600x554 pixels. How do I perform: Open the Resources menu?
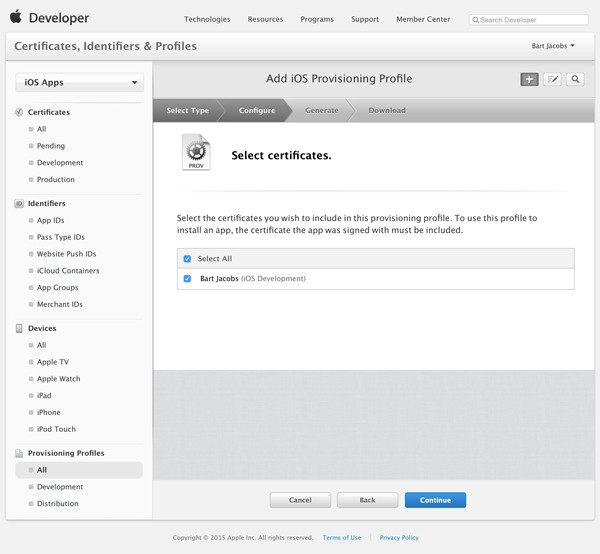point(265,19)
